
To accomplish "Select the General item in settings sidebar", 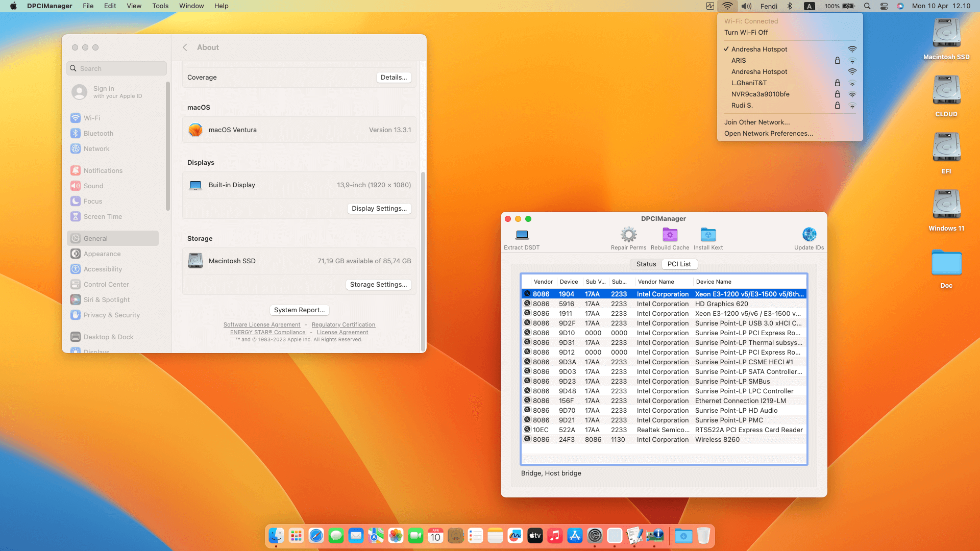I will 113,238.
